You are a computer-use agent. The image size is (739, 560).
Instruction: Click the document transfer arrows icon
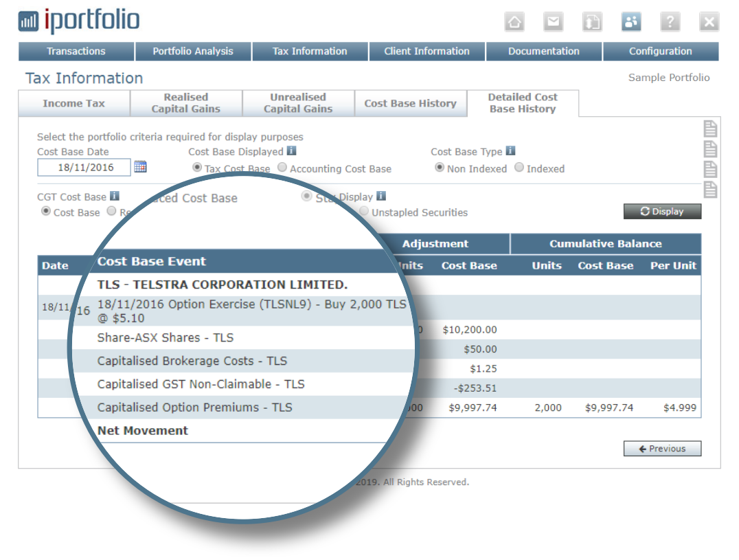point(592,22)
